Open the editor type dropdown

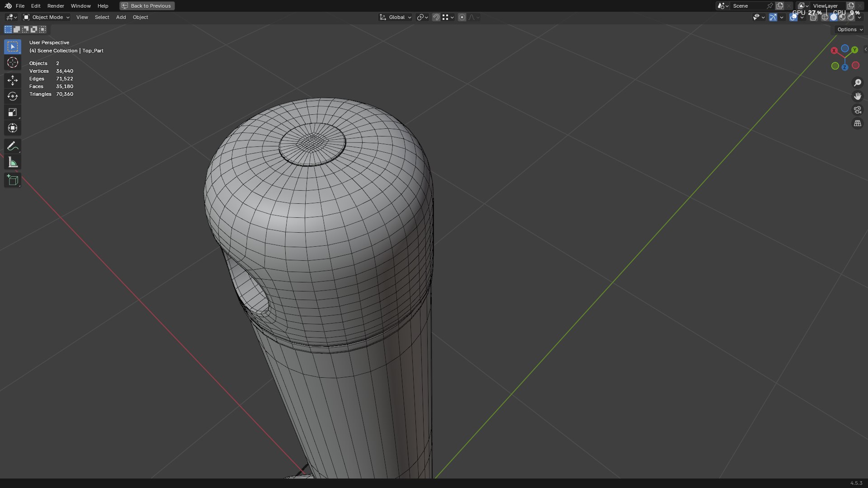click(11, 17)
